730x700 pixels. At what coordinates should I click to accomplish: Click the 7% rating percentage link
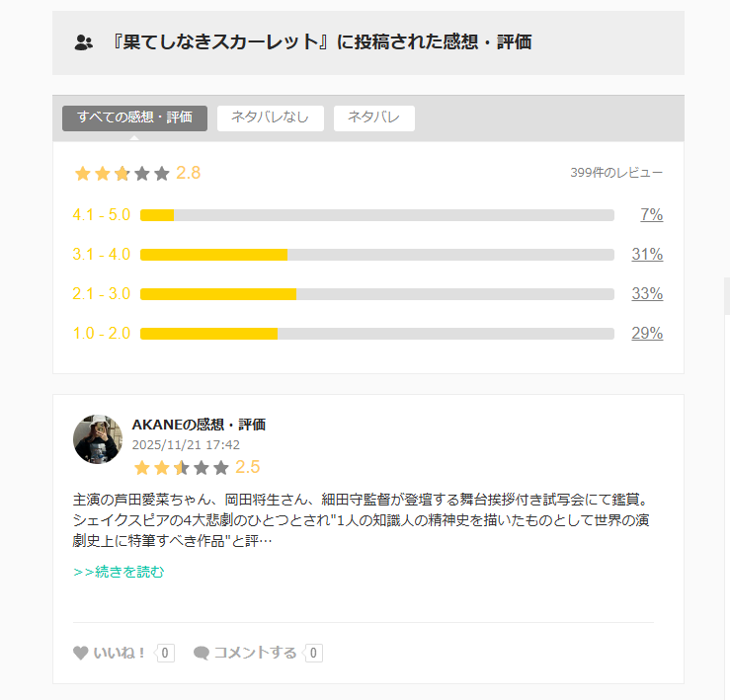pos(651,215)
